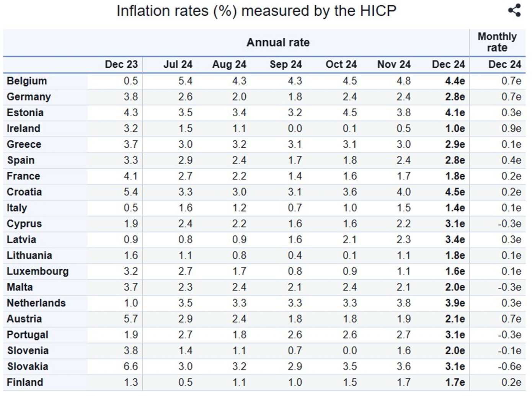Viewport: 532px width, 396px height.
Task: Click Slovakia's Dec 23 value 6.6
Action: click(131, 367)
